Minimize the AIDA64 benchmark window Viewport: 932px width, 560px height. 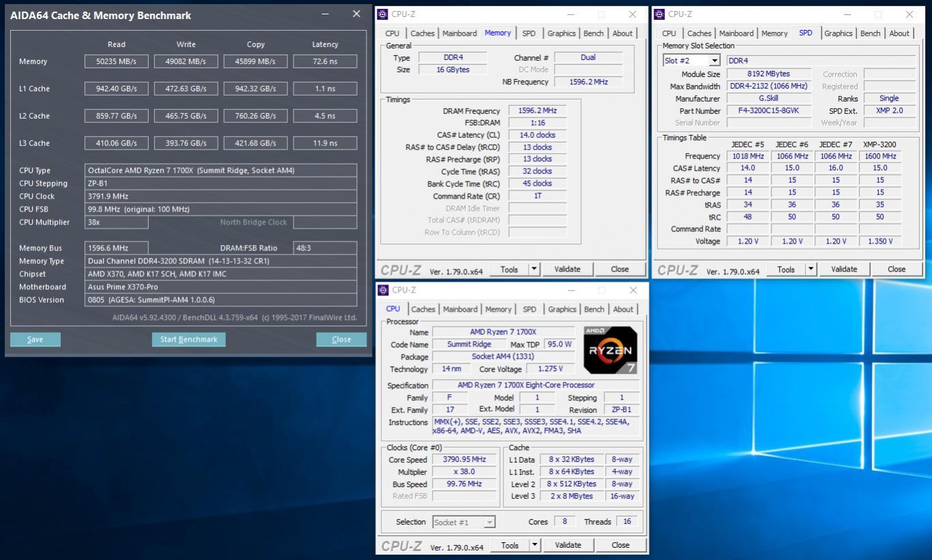(326, 14)
